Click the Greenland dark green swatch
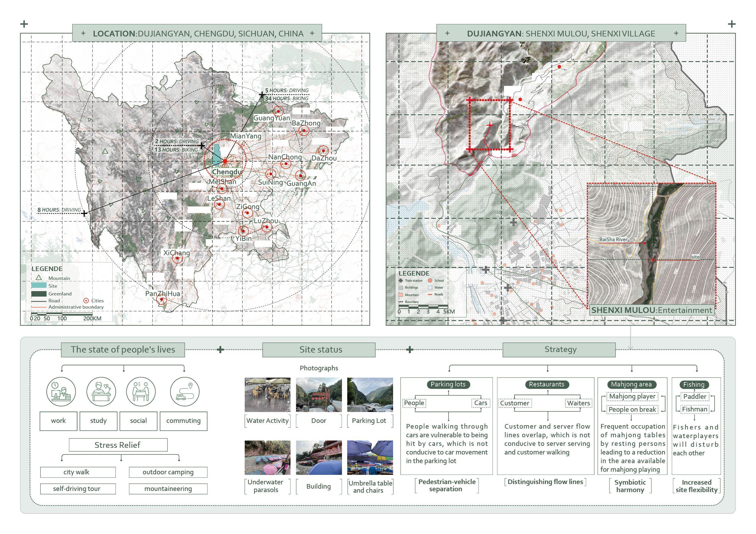The image size is (756, 534). click(x=39, y=293)
